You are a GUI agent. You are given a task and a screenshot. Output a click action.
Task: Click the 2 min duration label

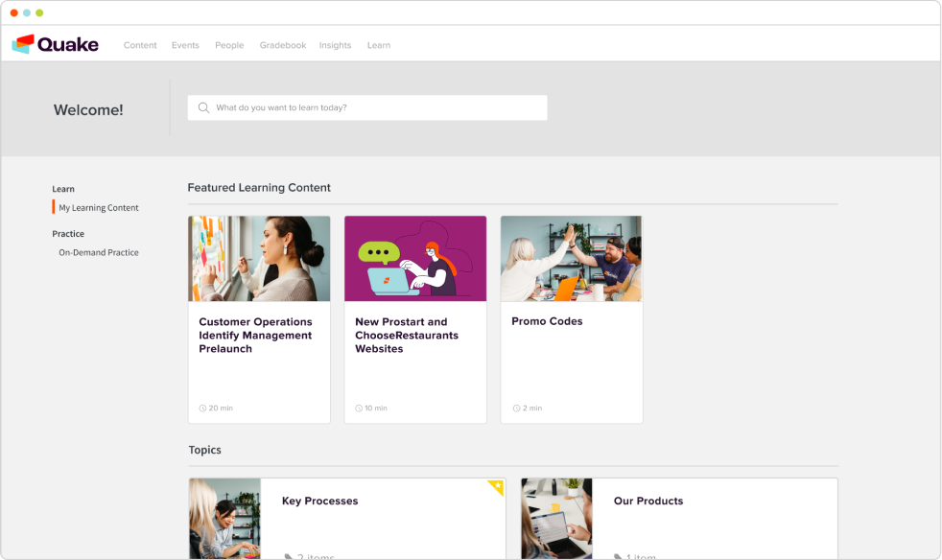tap(532, 408)
